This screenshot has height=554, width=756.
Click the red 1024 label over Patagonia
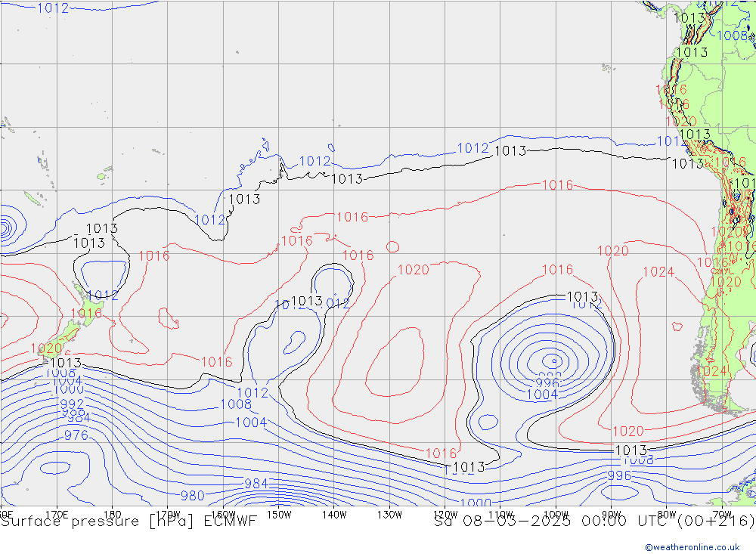[711, 371]
